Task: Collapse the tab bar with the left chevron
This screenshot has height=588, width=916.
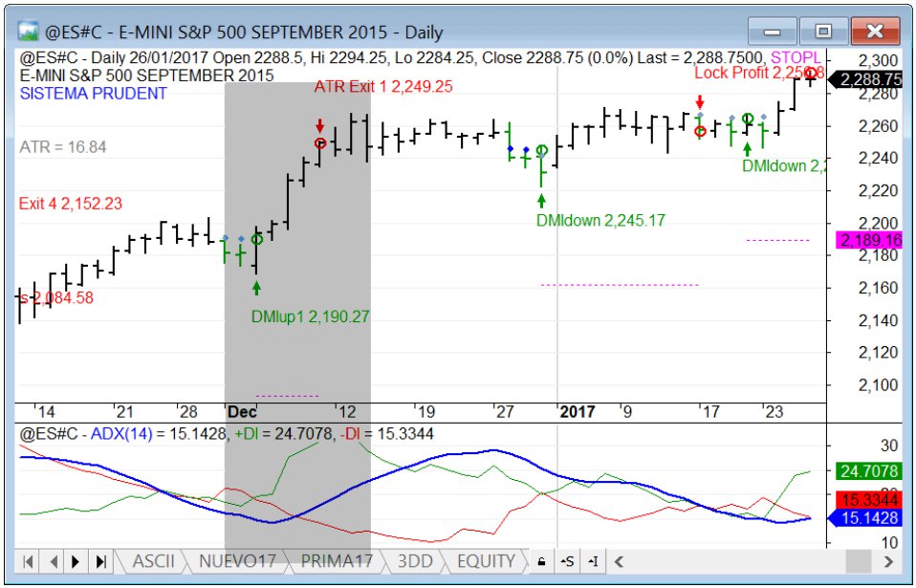Action: [617, 562]
